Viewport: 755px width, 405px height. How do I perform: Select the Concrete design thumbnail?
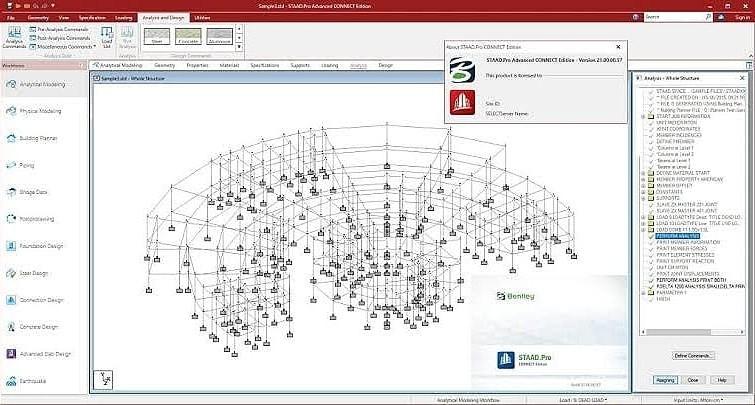188,37
